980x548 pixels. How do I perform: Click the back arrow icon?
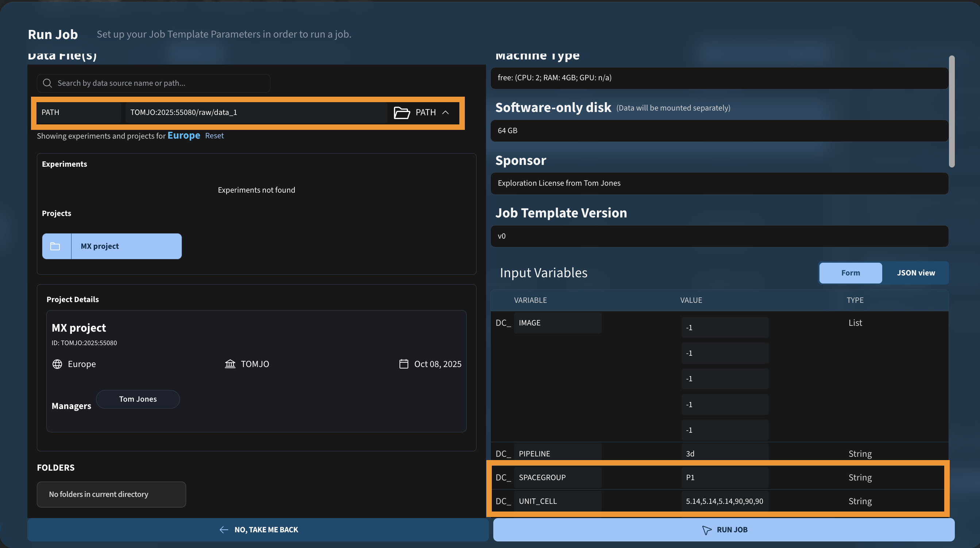224,530
